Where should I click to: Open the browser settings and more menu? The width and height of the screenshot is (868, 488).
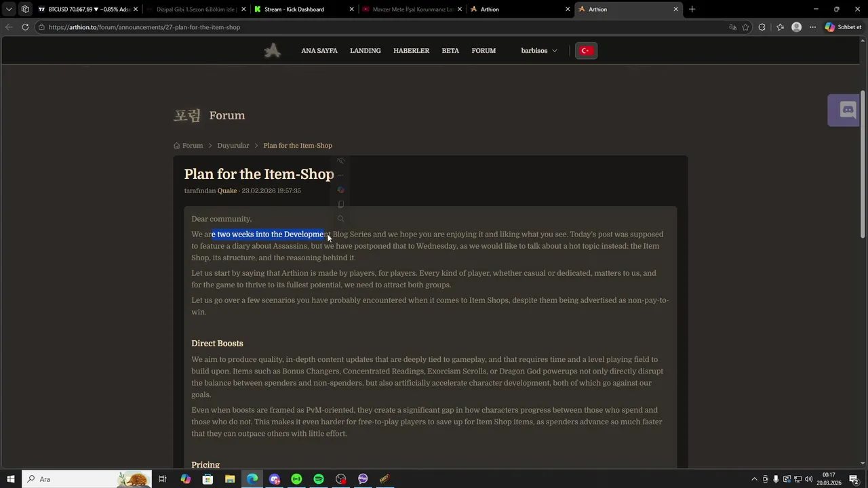[813, 27]
